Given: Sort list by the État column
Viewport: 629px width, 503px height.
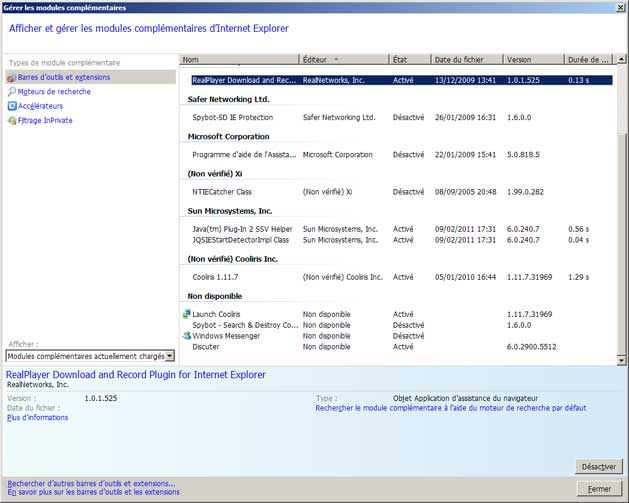Looking at the screenshot, I should click(x=409, y=60).
